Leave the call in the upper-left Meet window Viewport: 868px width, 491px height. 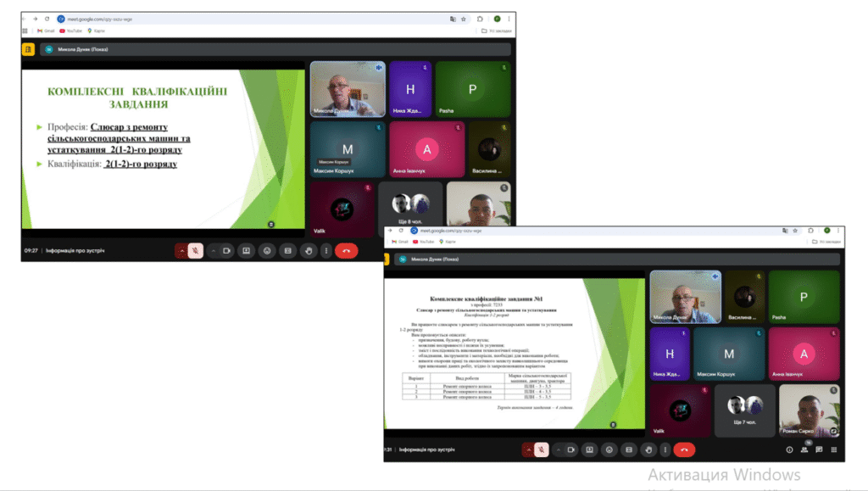point(346,251)
